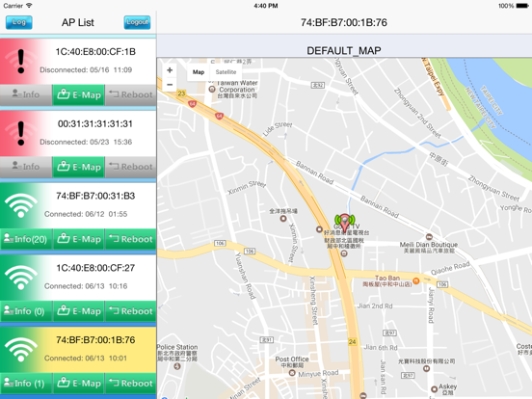Click Connected: 06/12 01:55 status
Viewport: 532px width, 399px height.
tap(86, 214)
